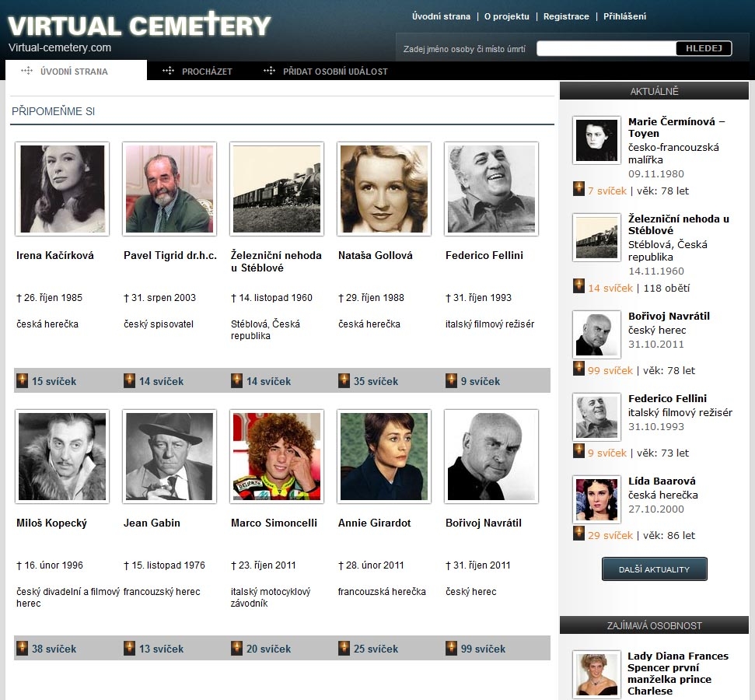This screenshot has width=755, height=700.
Task: Click the 13 svíček candle count
Action: tap(161, 649)
